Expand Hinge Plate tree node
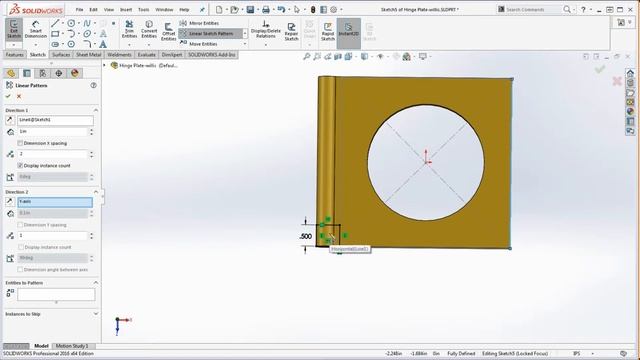The image size is (640, 360). coord(104,65)
